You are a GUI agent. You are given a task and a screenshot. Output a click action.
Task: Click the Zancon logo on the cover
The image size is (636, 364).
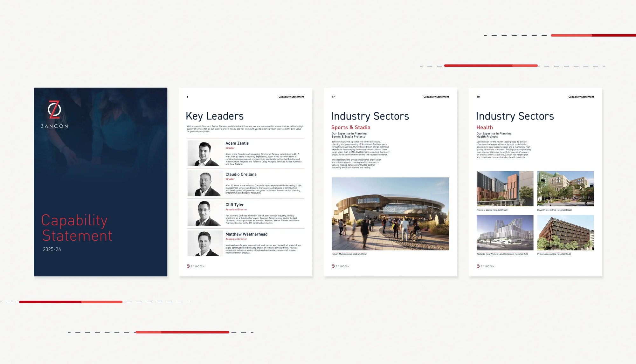(54, 114)
